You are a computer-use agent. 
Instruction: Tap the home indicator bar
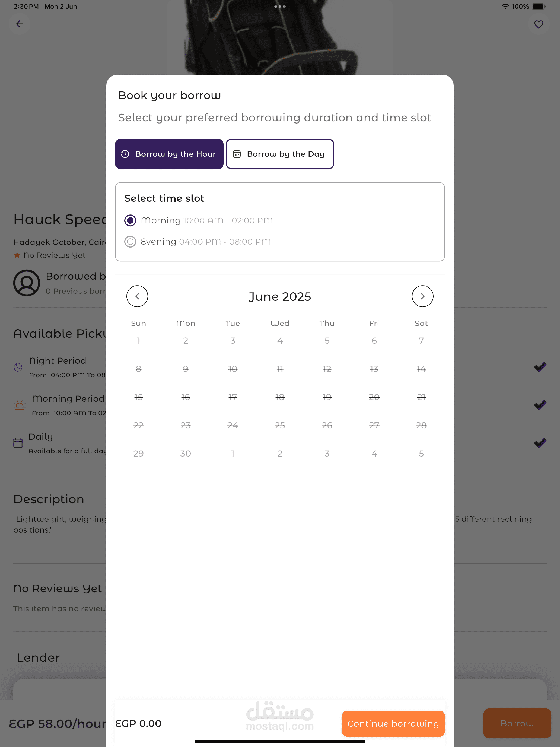[x=280, y=741]
